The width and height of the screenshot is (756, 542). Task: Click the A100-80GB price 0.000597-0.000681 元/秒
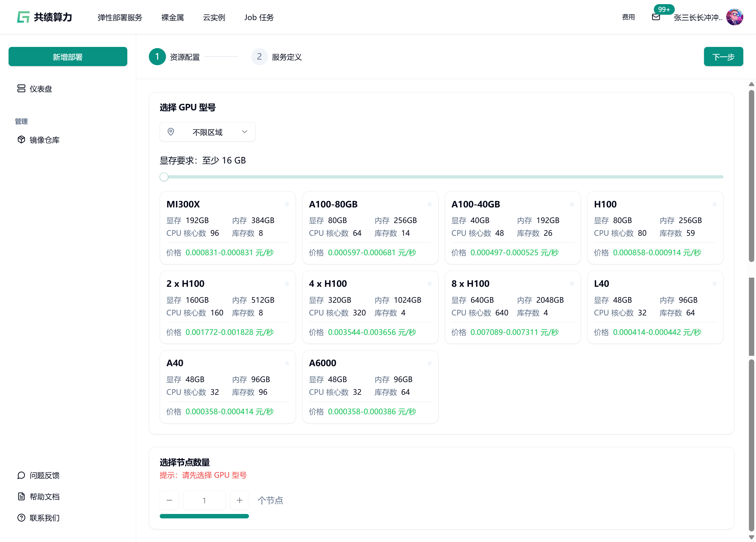(x=372, y=253)
